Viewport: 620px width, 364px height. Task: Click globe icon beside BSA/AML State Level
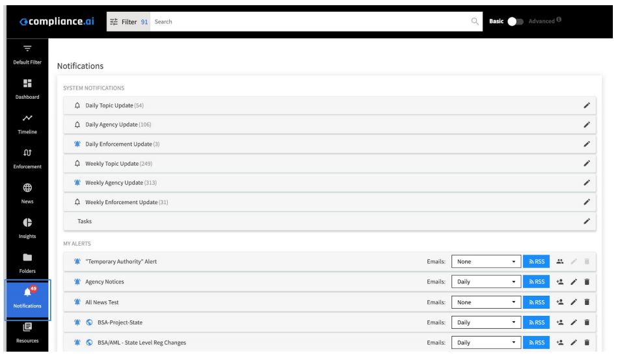point(89,343)
